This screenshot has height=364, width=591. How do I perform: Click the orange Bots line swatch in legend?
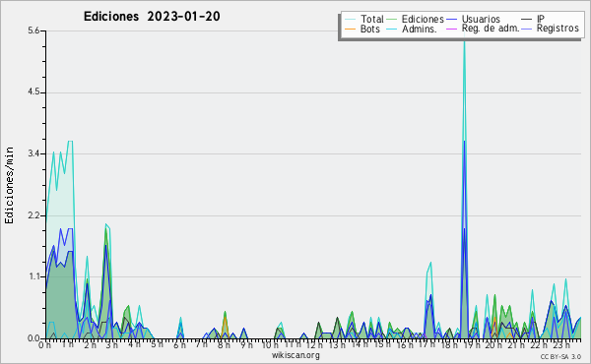[350, 29]
